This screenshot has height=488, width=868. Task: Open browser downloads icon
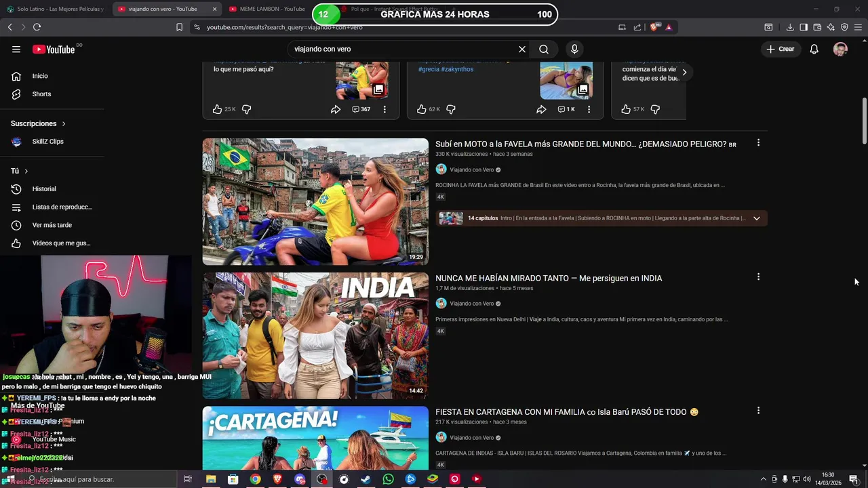coord(790,27)
